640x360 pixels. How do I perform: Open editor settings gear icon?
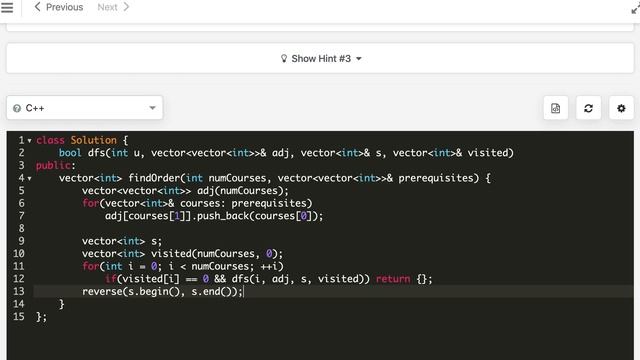click(x=621, y=108)
